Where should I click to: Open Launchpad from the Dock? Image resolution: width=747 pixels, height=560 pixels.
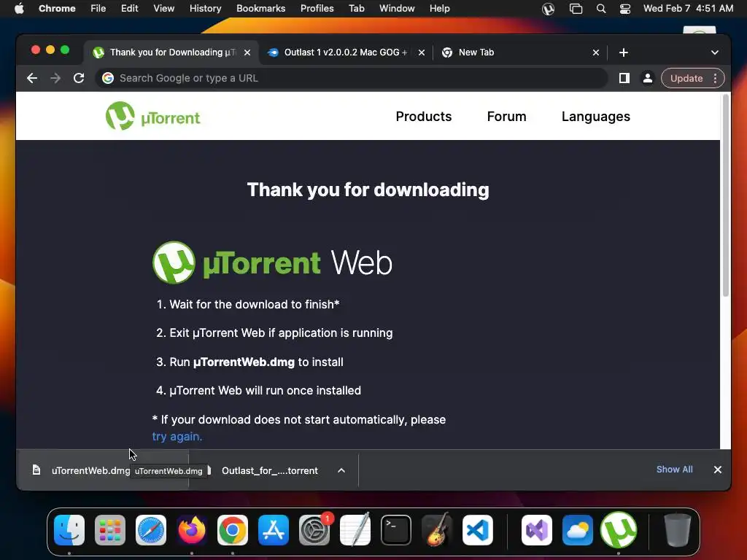click(110, 530)
